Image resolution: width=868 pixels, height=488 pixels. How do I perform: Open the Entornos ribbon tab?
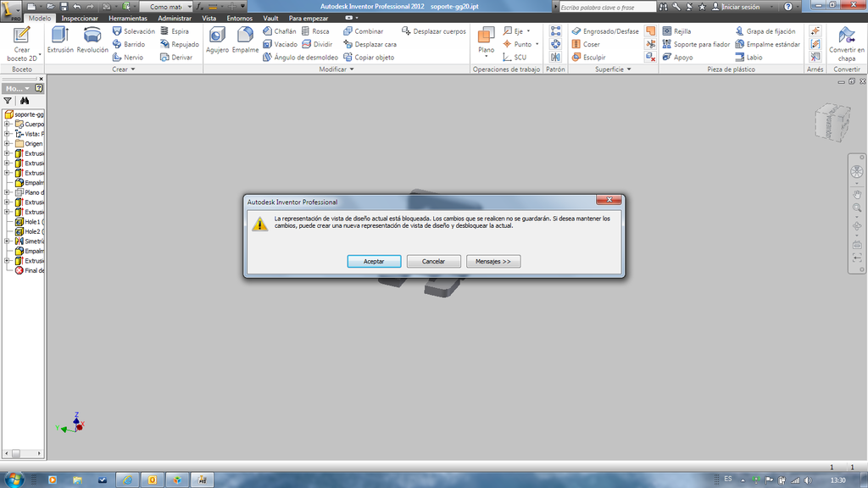point(240,19)
